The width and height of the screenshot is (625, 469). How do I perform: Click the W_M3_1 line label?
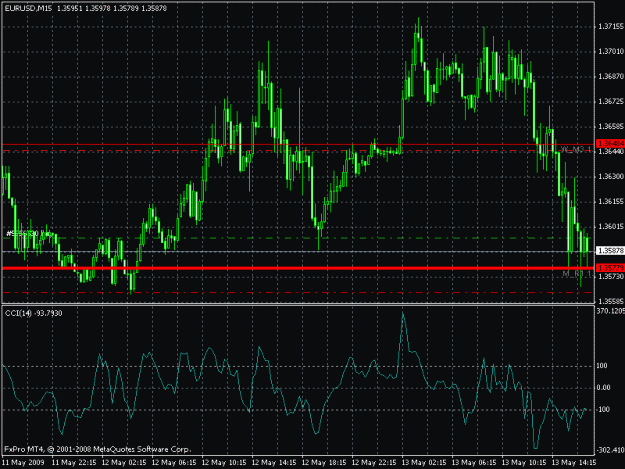(576, 149)
